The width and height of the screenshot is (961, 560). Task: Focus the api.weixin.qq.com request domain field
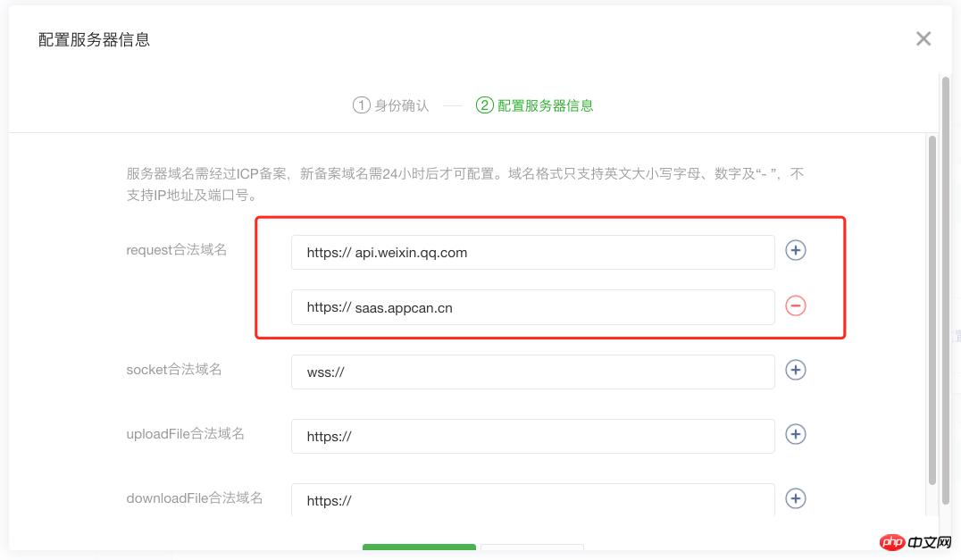(532, 253)
